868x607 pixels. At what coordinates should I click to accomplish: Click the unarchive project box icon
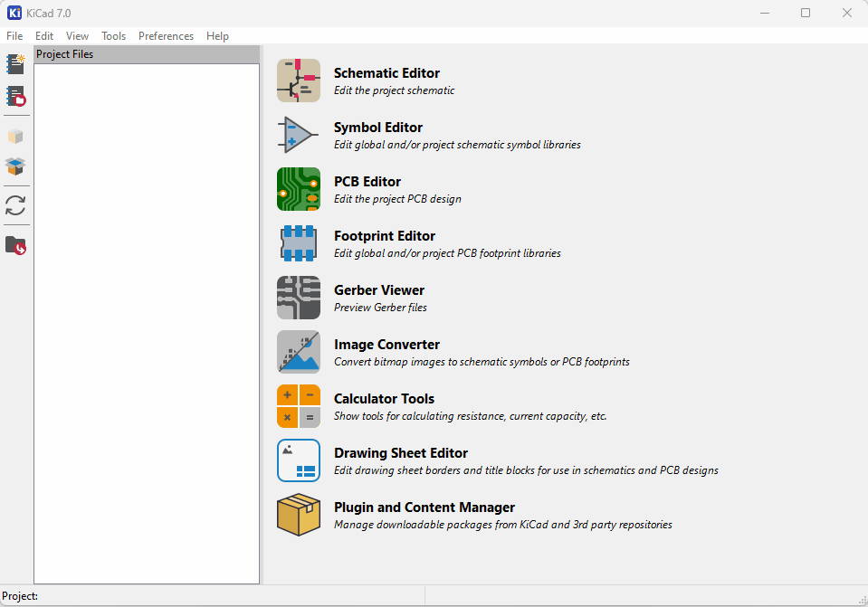[15, 166]
